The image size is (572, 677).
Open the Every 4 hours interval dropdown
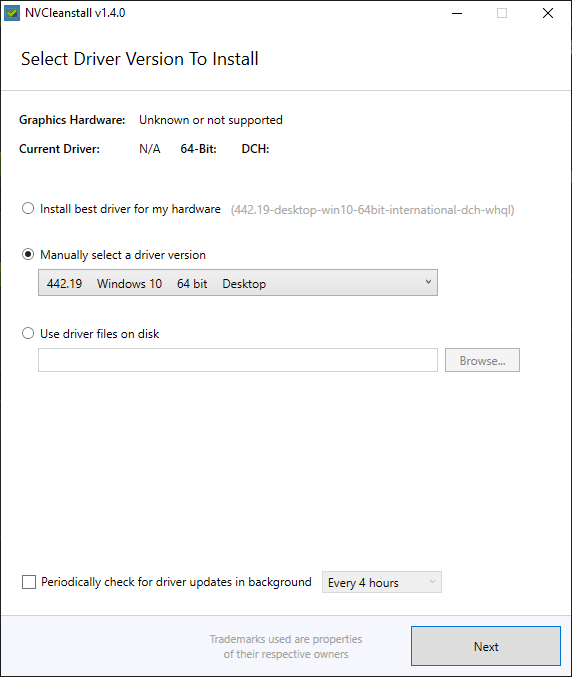tap(382, 582)
